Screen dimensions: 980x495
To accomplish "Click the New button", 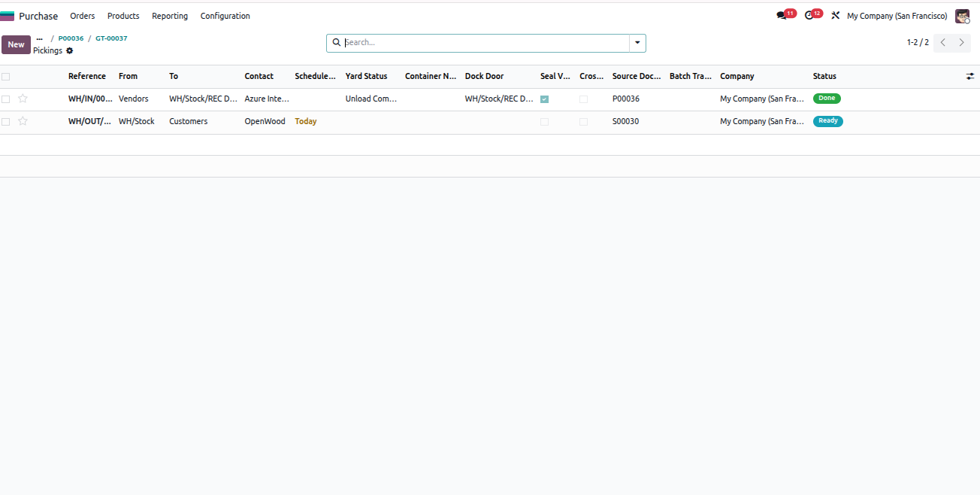I will [16, 44].
